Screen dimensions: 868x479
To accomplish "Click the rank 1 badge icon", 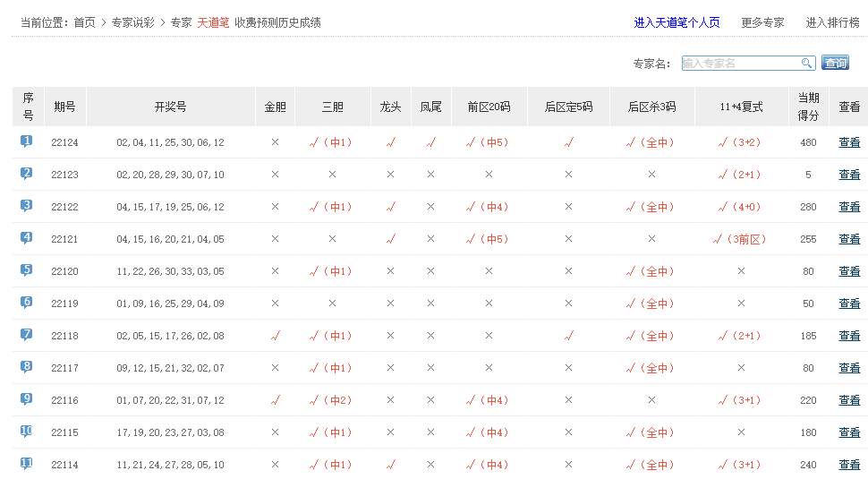I will coord(27,141).
